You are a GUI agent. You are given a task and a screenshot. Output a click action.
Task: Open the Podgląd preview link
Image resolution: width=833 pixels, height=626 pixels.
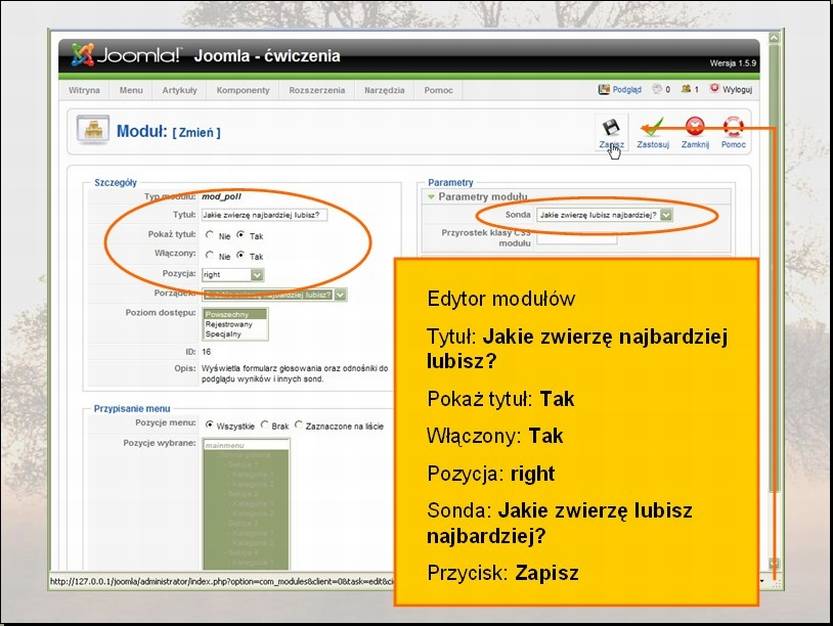coord(620,89)
